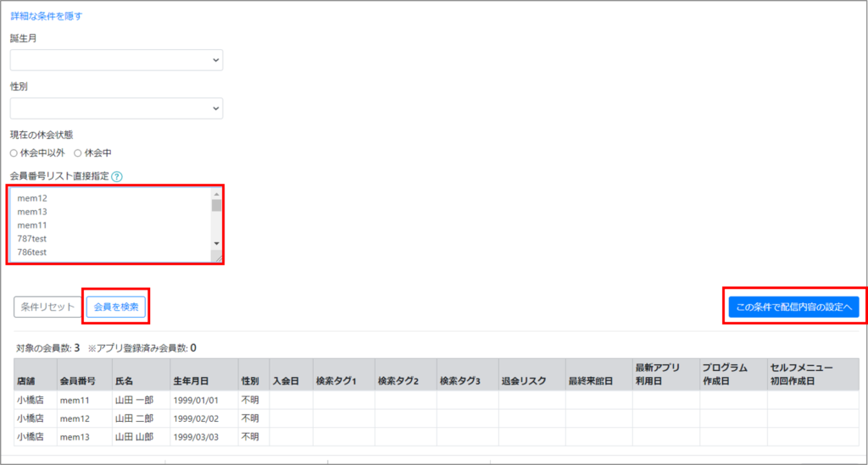
Task: Click the textarea resize grip
Action: (218, 257)
